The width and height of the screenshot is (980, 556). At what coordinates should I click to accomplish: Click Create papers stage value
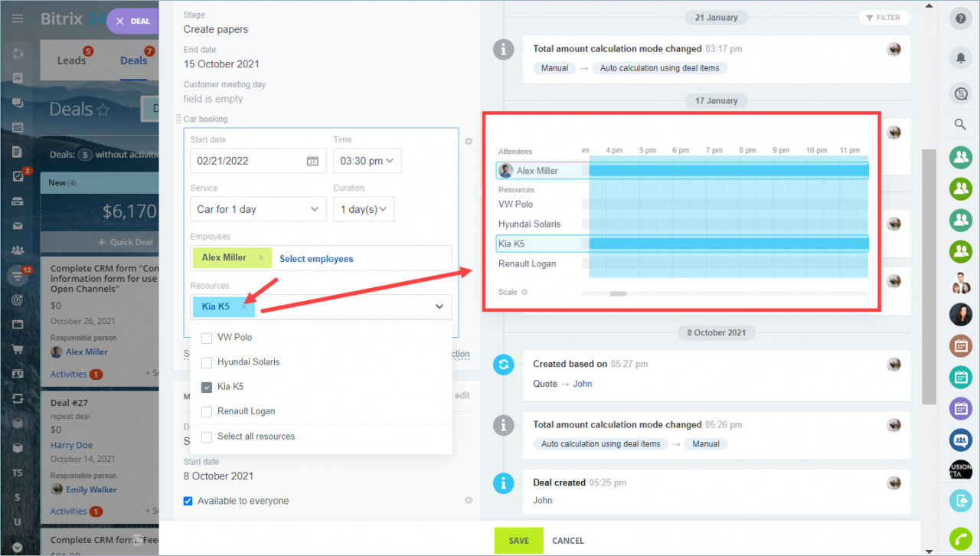(216, 29)
